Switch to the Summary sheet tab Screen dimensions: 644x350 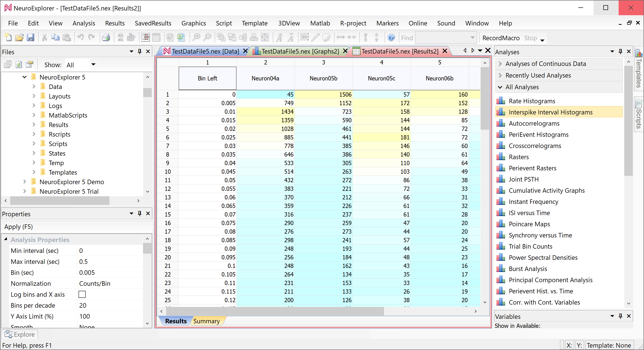(206, 321)
